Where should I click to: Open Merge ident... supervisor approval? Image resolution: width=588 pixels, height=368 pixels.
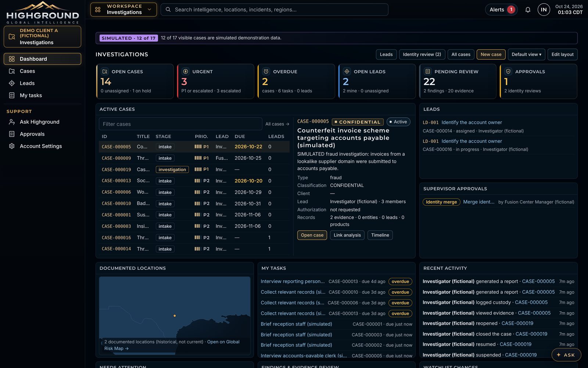point(478,202)
